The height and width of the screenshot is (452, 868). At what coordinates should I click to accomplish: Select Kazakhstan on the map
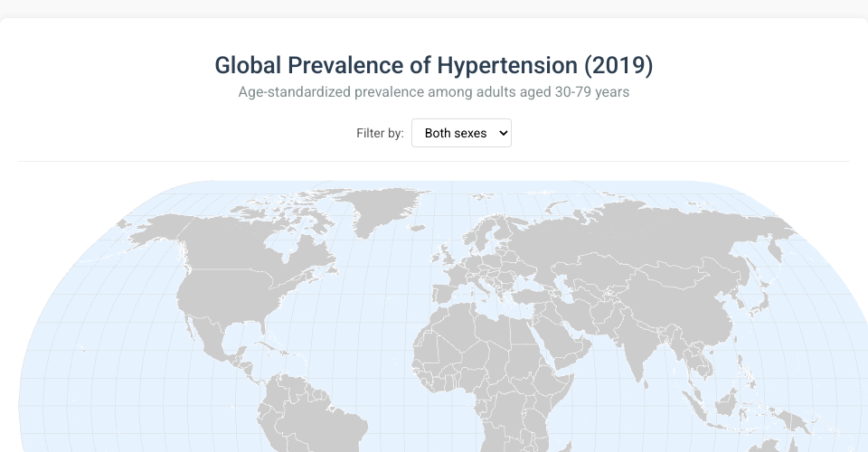click(x=601, y=271)
